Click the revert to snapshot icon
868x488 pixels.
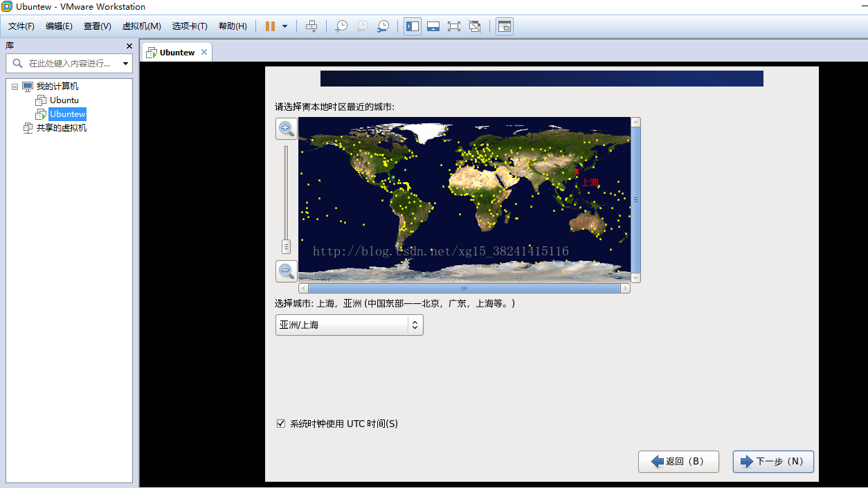point(362,26)
